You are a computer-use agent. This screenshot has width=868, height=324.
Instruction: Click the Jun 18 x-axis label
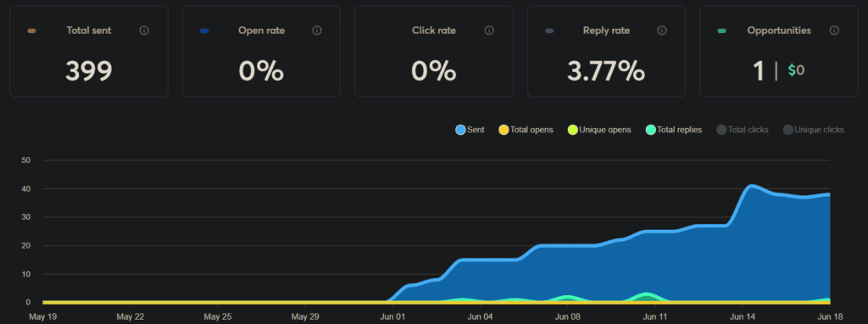point(831,317)
